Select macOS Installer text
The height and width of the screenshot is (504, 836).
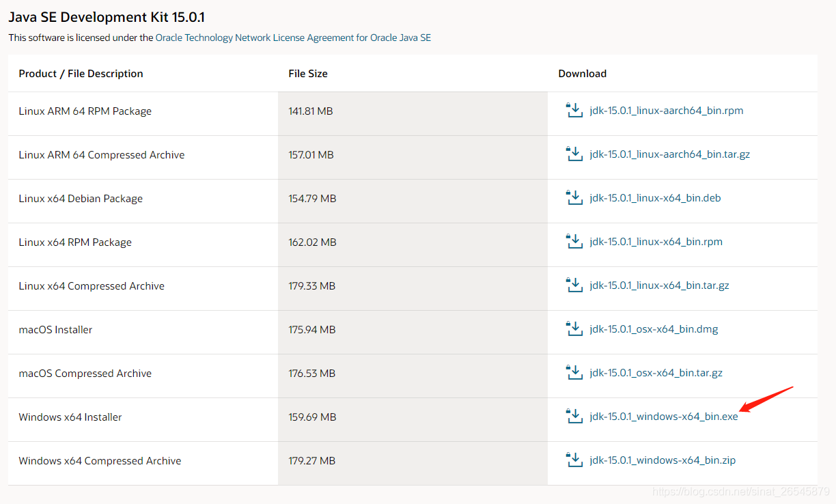[x=55, y=330]
